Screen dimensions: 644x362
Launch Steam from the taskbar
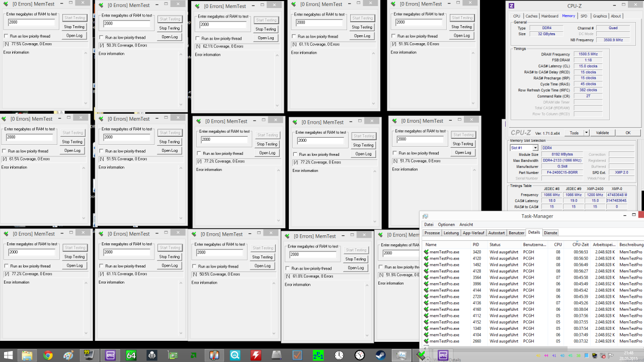coord(380,355)
